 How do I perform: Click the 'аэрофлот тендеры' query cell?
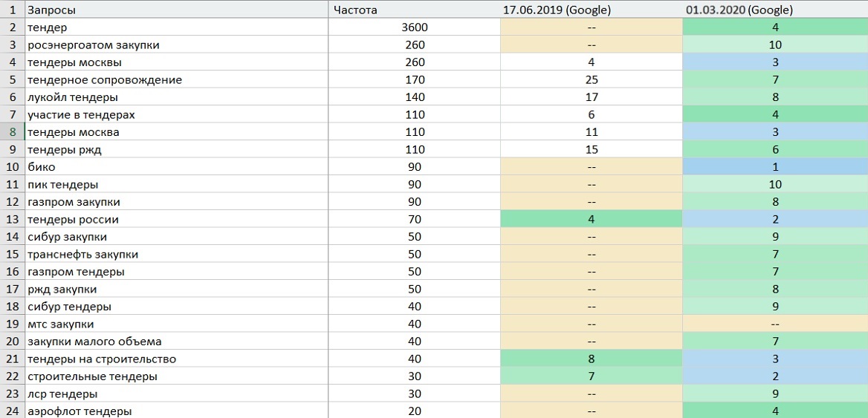(x=176, y=411)
